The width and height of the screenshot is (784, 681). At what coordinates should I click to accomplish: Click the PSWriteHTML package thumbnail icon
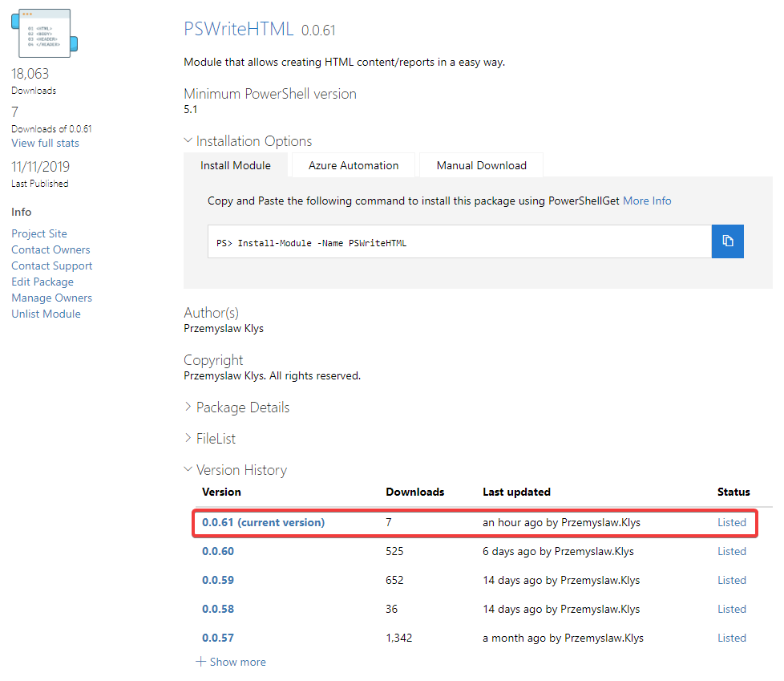(43, 33)
